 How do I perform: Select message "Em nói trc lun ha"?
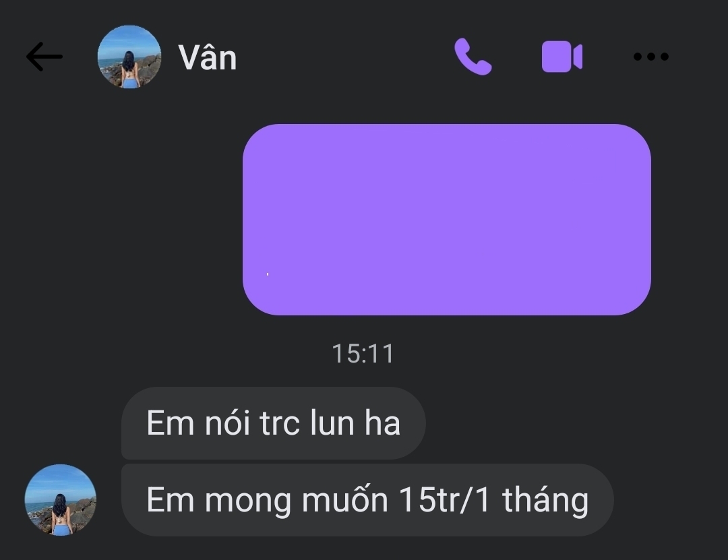point(273,423)
